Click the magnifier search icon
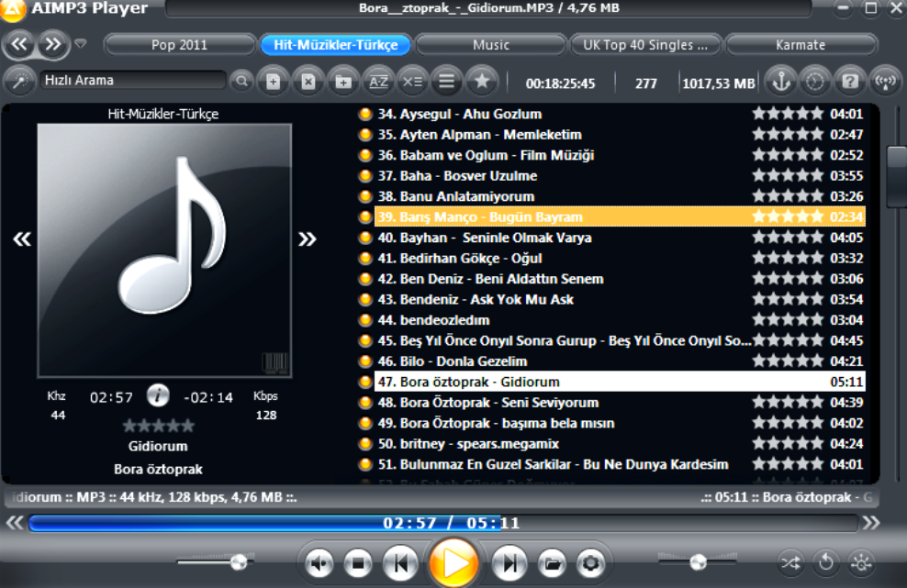The image size is (907, 588). click(x=241, y=82)
